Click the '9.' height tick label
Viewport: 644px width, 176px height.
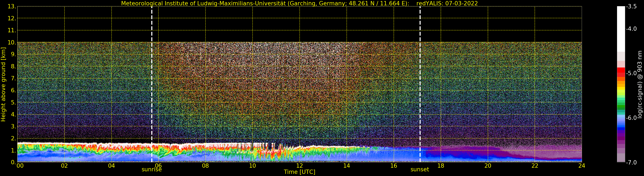point(13,54)
